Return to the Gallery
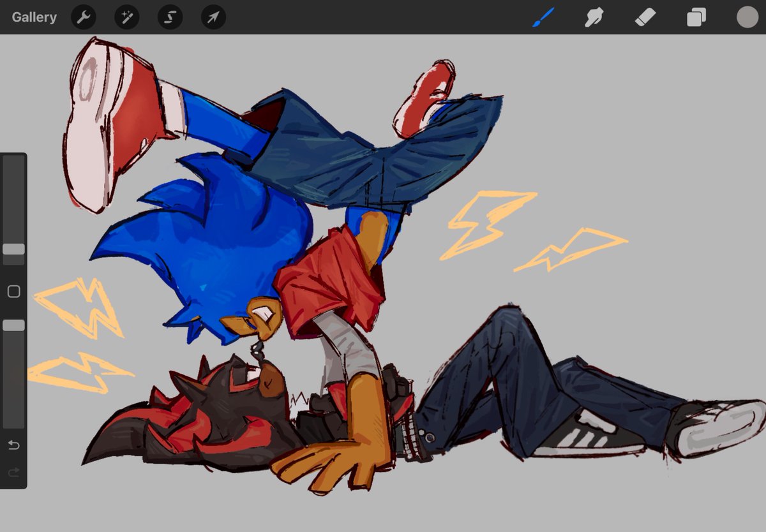The image size is (766, 532). coord(34,17)
